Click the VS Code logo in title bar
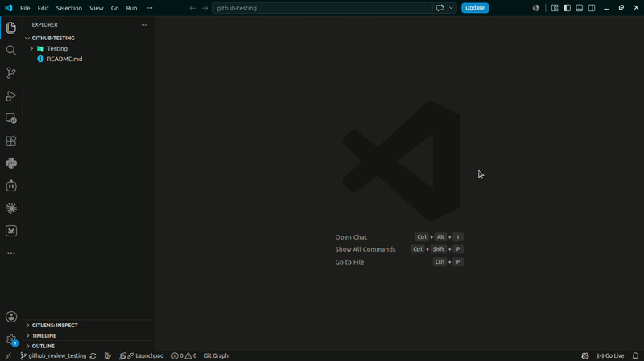The width and height of the screenshot is (644, 361). [x=9, y=8]
